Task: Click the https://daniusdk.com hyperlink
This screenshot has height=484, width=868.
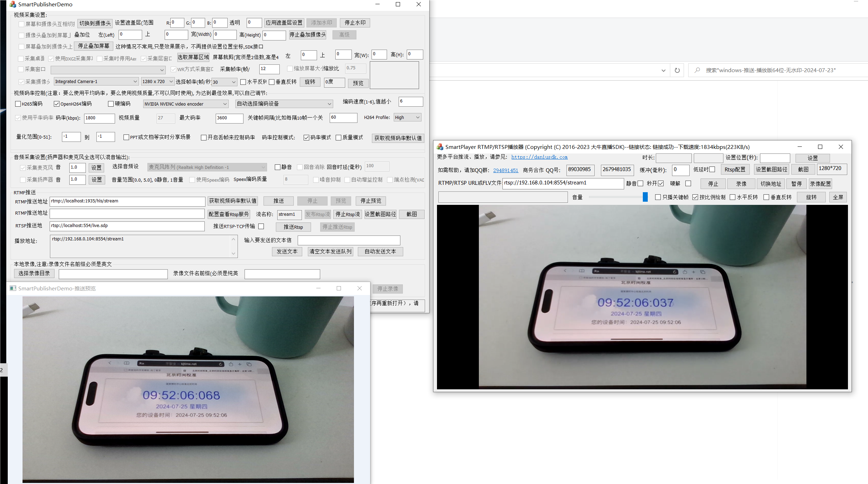Action: tap(540, 157)
